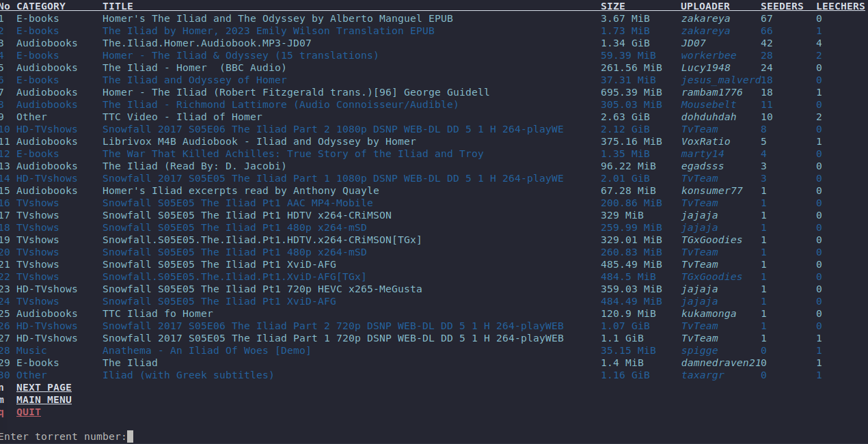868x444 pixels.
Task: Select 'The Iliad by Homer, 2023 Emily Wilson Translation EPUB'
Action: [x=269, y=31]
